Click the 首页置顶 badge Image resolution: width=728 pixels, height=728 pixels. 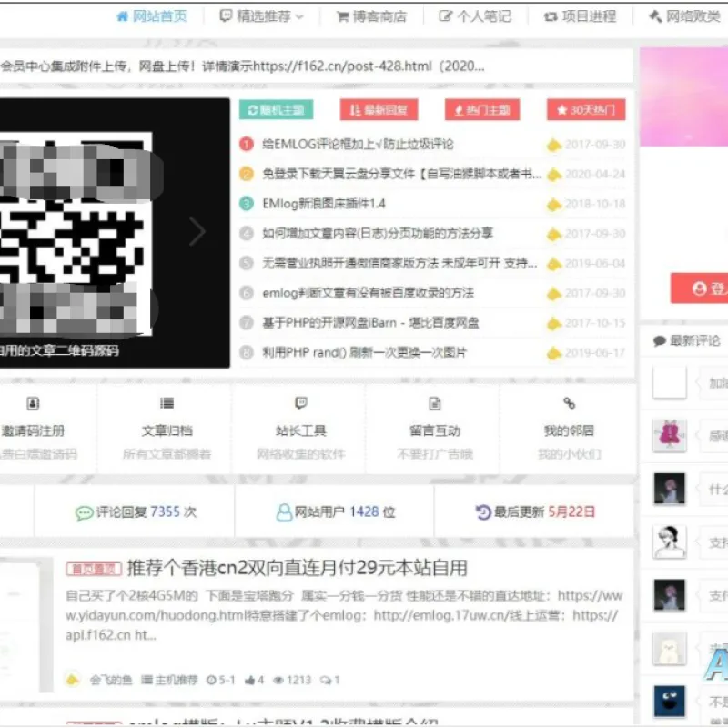(x=94, y=569)
